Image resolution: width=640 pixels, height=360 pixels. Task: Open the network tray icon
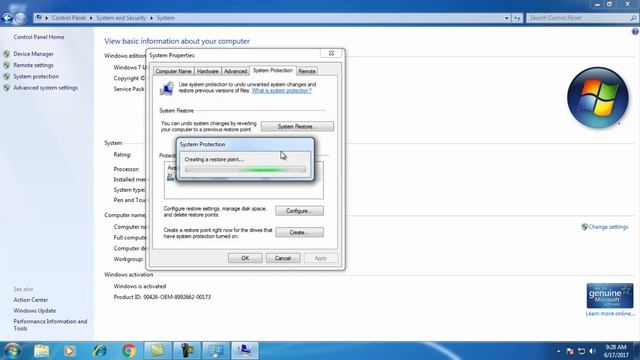pos(582,351)
